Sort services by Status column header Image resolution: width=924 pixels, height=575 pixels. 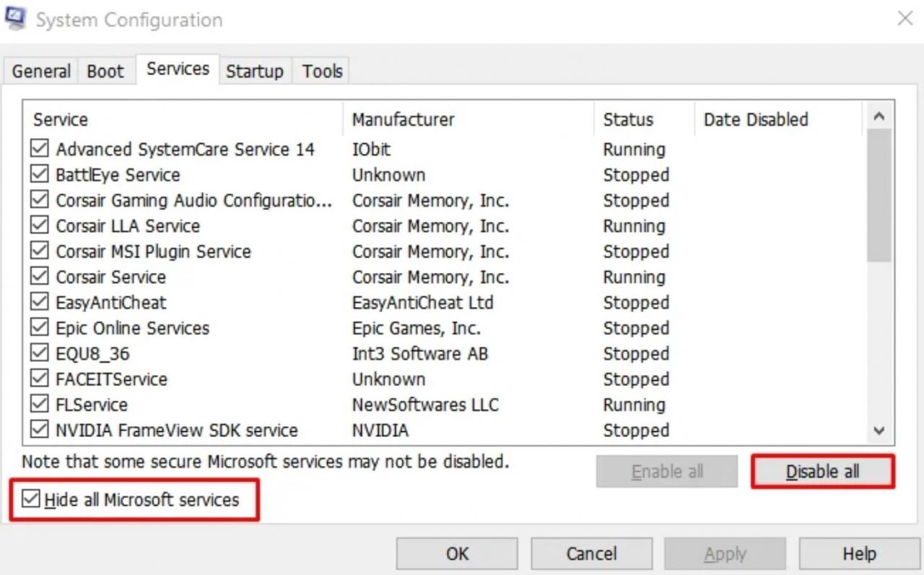tap(627, 120)
